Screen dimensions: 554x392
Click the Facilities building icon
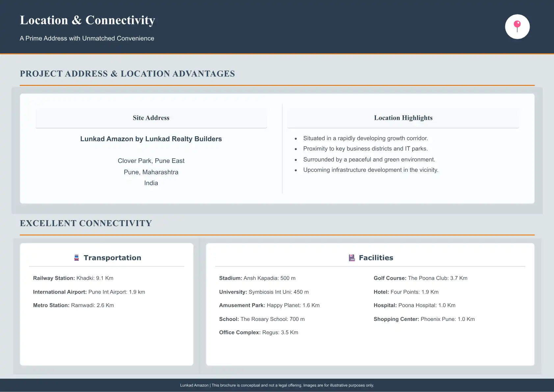click(x=352, y=258)
